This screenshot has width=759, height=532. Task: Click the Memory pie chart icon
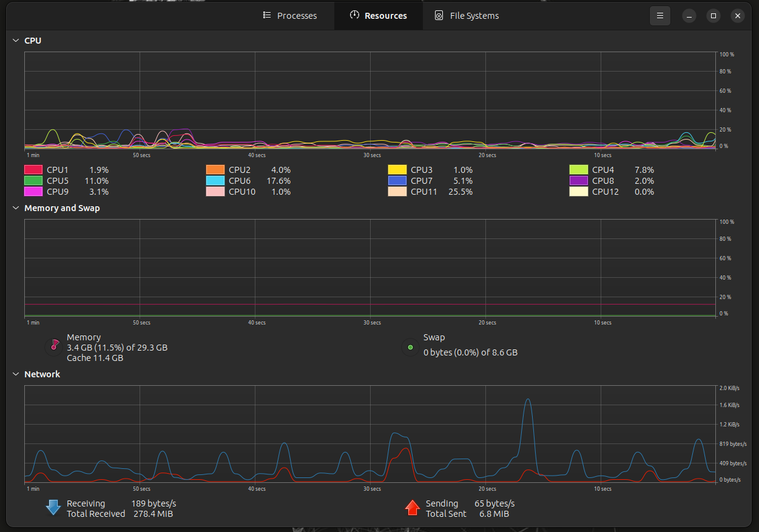point(54,347)
